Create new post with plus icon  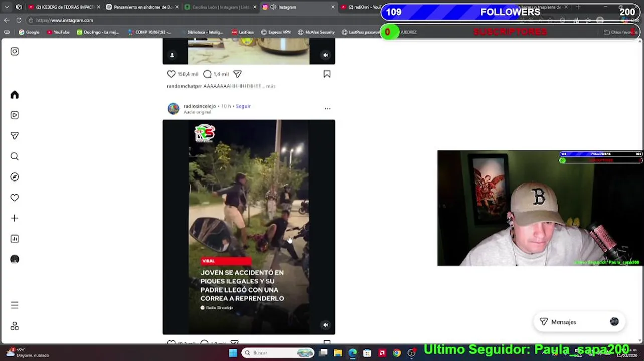pyautogui.click(x=15, y=218)
